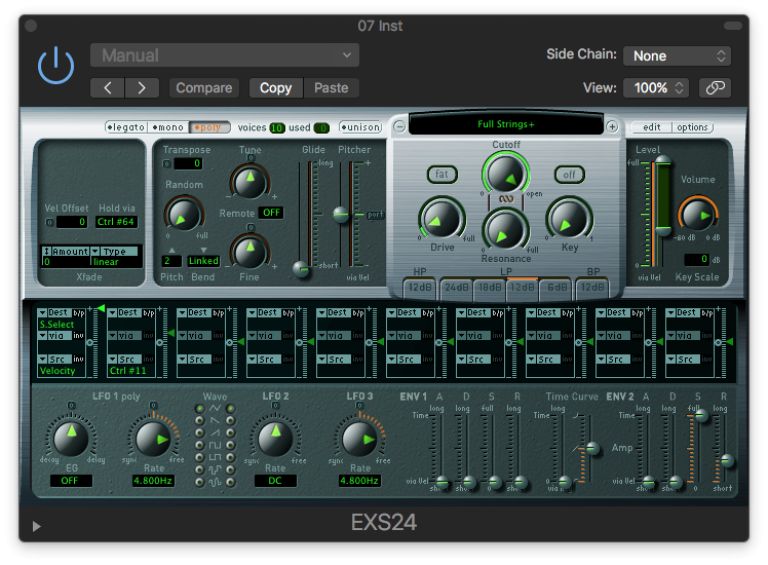Click the options button
The height and width of the screenshot is (565, 768).
pyautogui.click(x=692, y=127)
